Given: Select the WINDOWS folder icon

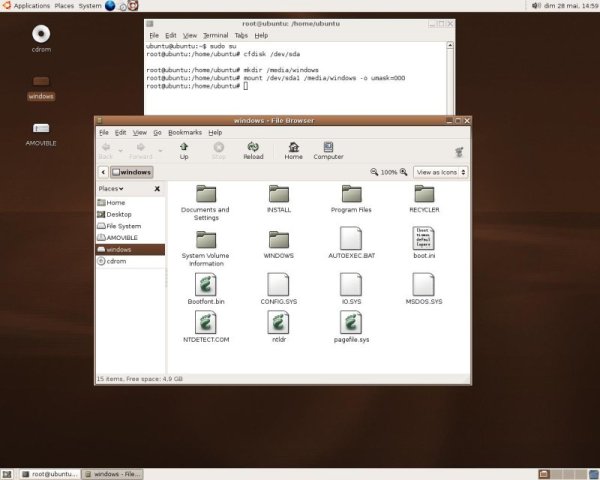Looking at the screenshot, I should (x=279, y=240).
